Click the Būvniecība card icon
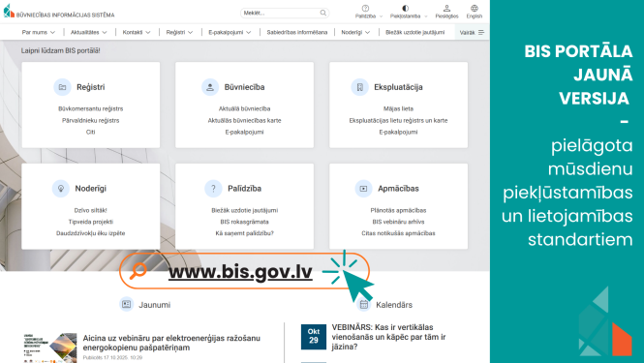The width and height of the screenshot is (644, 363). [210, 87]
